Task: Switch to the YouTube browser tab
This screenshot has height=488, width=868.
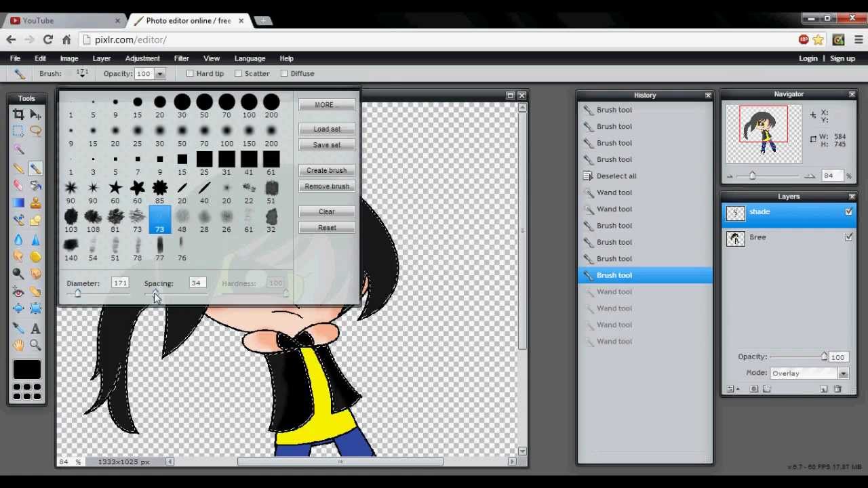Action: click(x=64, y=20)
